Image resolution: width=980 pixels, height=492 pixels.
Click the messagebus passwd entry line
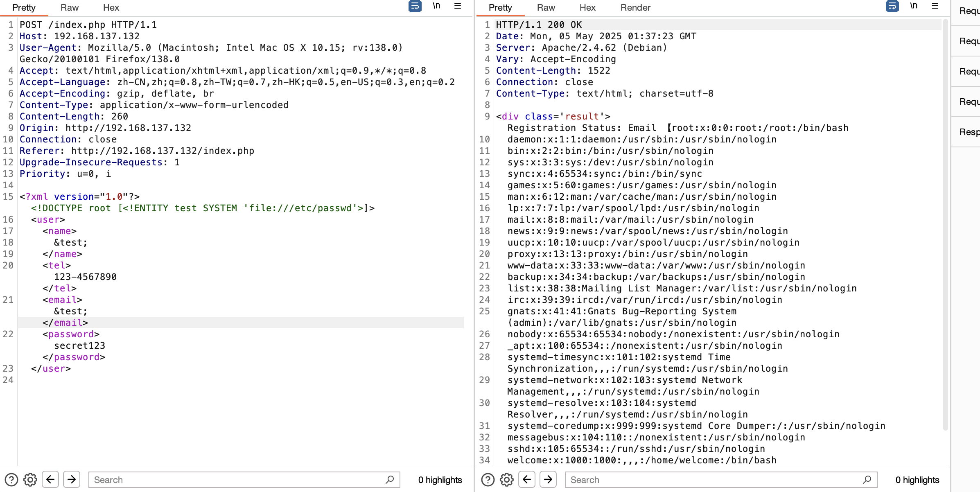[656, 438]
